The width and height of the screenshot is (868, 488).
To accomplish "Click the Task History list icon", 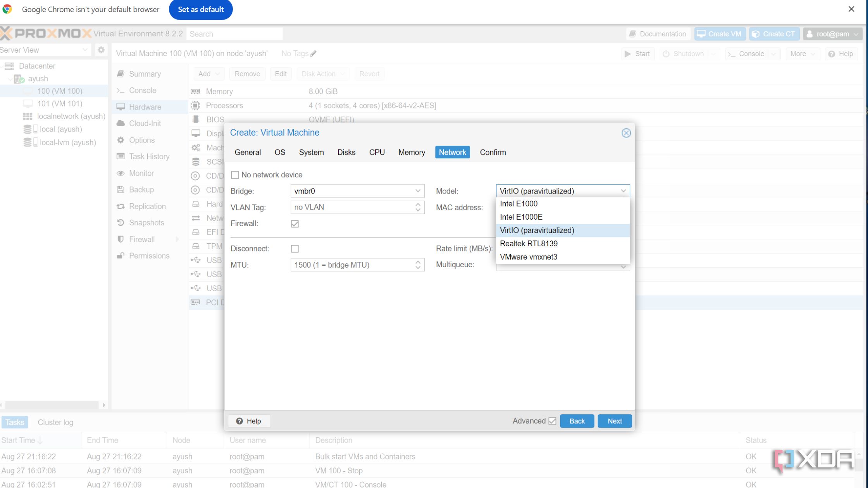I will [x=121, y=156].
